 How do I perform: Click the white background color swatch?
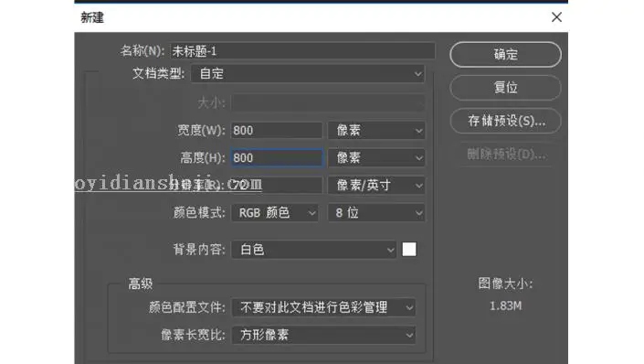coord(409,250)
